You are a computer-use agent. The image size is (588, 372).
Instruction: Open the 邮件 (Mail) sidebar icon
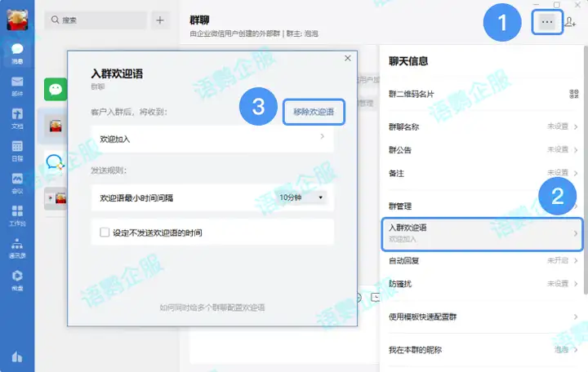tap(17, 85)
